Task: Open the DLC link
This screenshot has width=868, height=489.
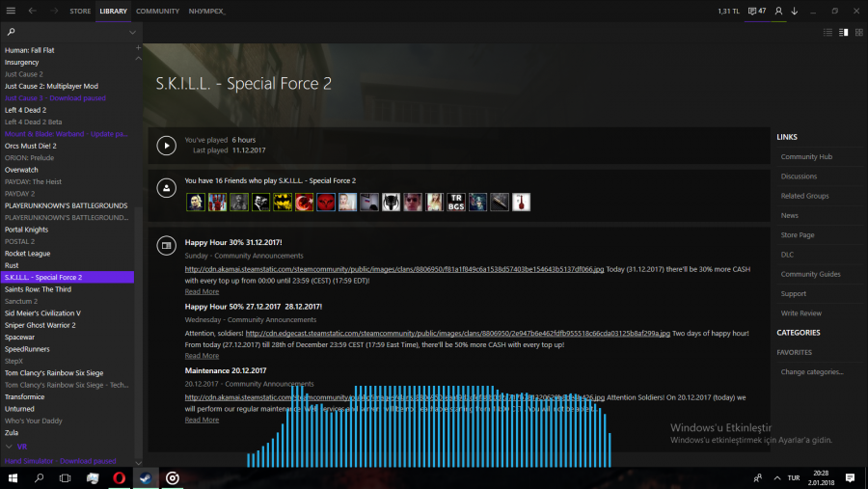Action: tap(787, 255)
